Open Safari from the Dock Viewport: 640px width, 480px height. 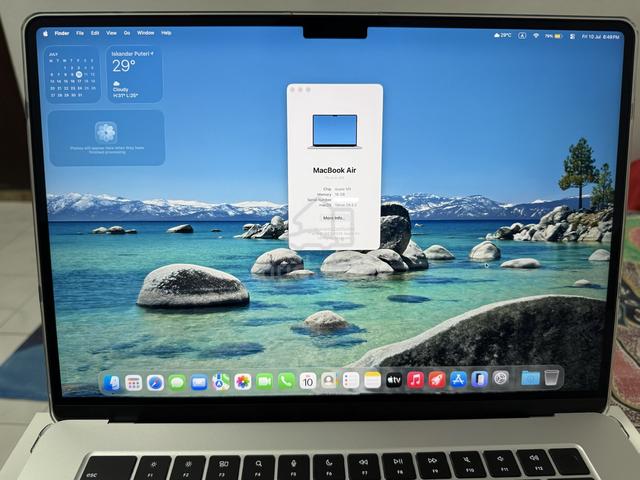coord(155,383)
